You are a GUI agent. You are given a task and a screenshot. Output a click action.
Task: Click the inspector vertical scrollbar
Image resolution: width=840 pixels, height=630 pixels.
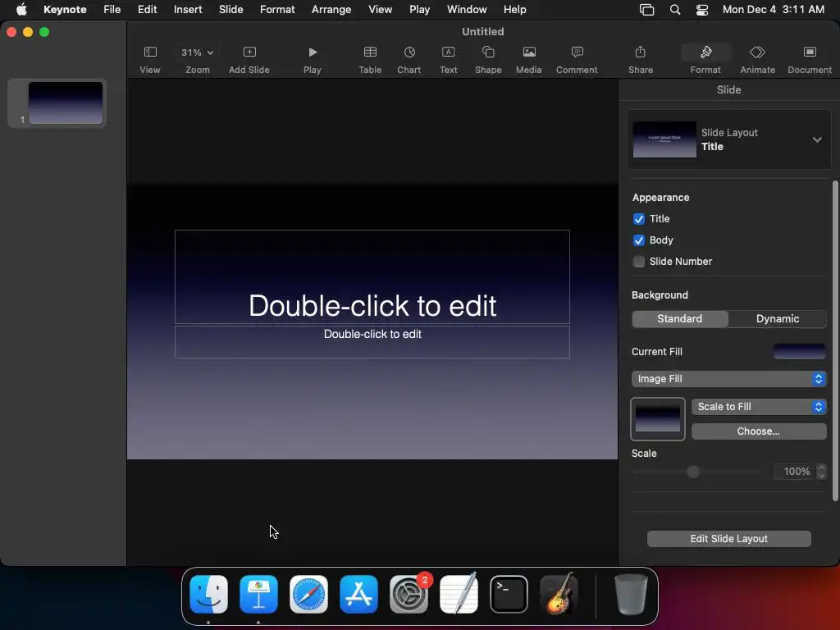pos(835,341)
